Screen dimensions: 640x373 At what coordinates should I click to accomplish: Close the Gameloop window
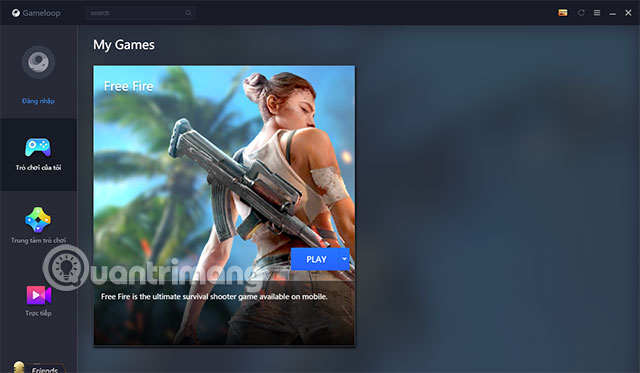pos(628,13)
